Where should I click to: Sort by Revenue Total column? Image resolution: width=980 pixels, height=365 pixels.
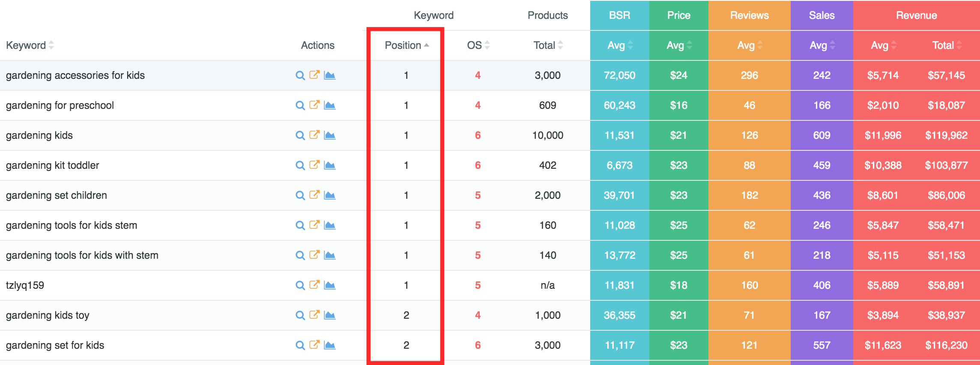(947, 45)
